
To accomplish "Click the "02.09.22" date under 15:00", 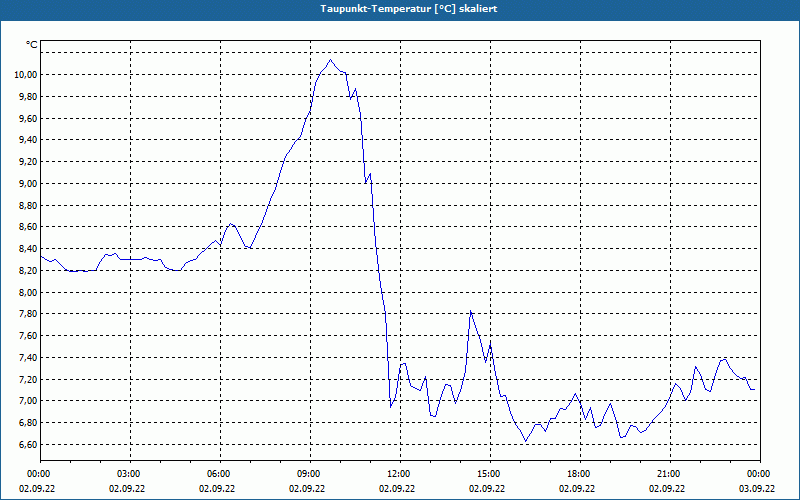I will click(487, 489).
